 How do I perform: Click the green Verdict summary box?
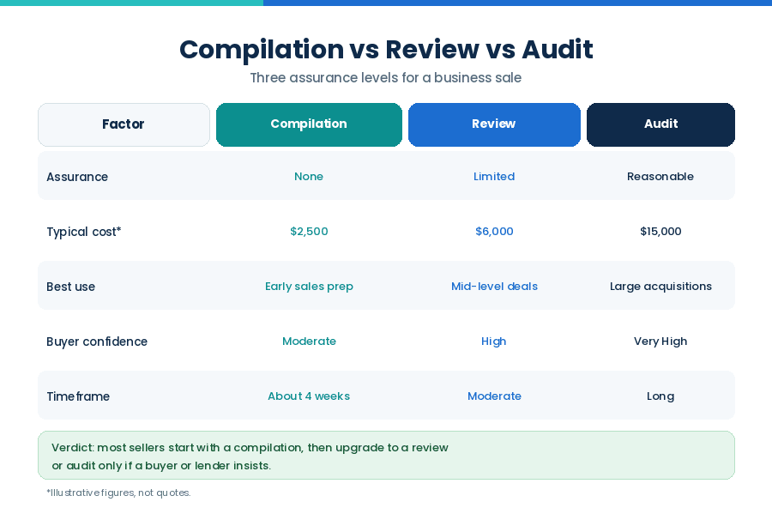pos(387,455)
